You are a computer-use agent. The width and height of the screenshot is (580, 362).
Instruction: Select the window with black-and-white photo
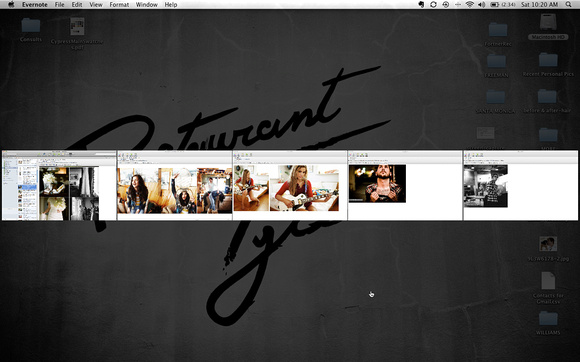(x=520, y=185)
